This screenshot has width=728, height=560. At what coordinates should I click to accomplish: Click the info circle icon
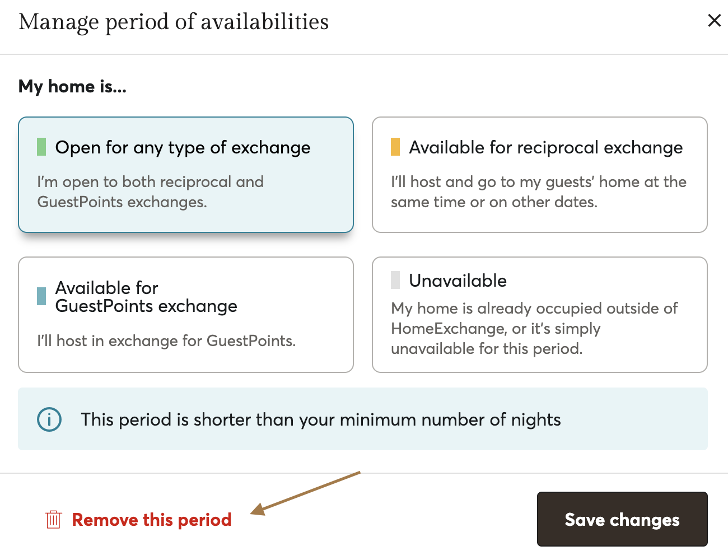click(49, 419)
